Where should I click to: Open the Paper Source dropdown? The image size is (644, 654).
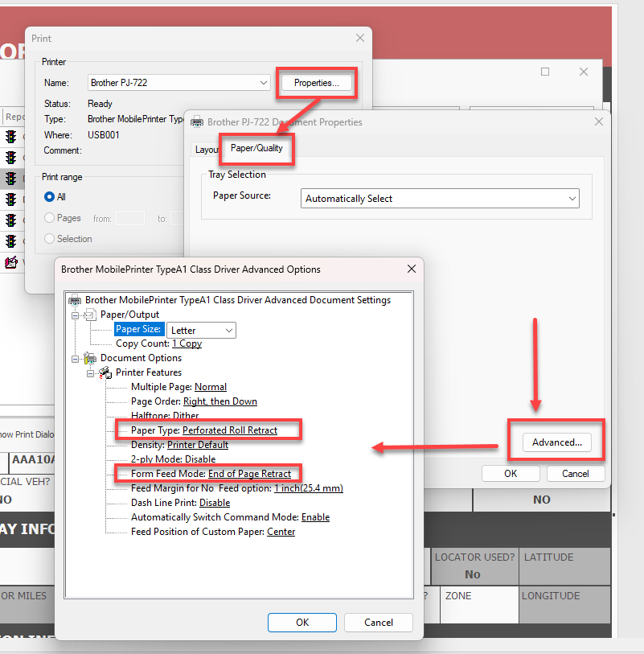click(572, 199)
